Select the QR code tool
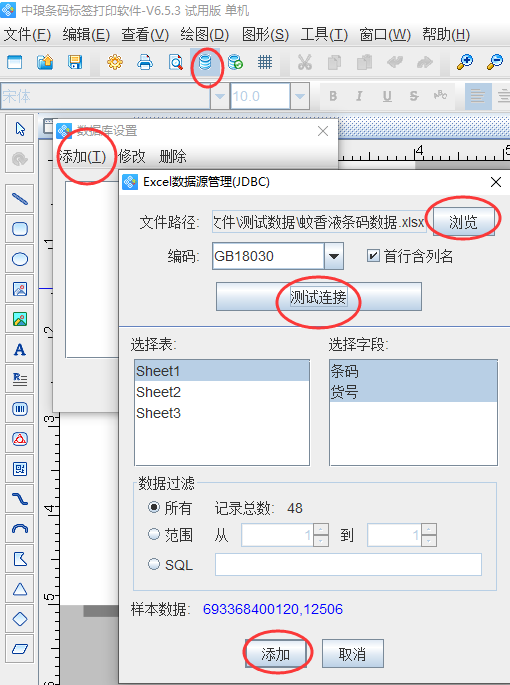Screen dimensions: 510x685 click(x=20, y=469)
